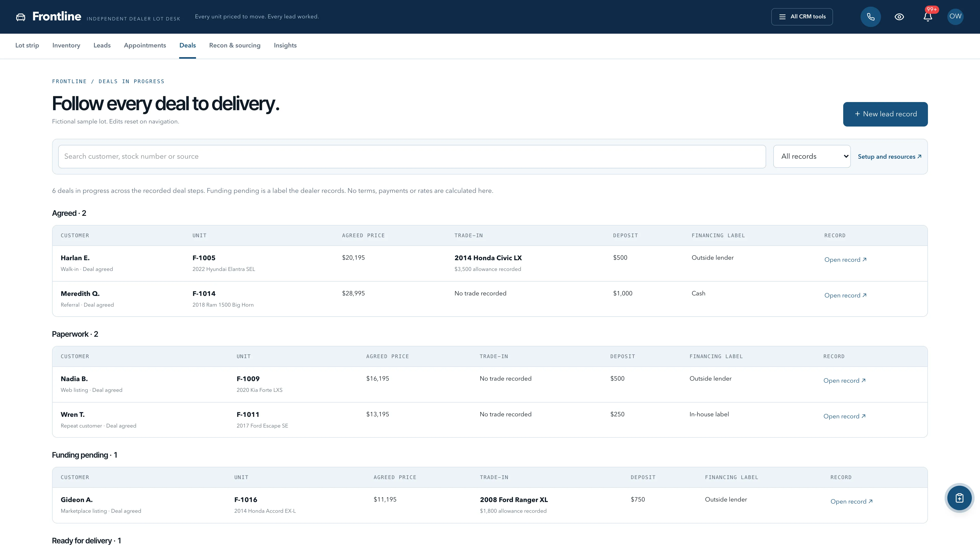980x551 pixels.
Task: Open record for Harlan E.
Action: coord(845,260)
